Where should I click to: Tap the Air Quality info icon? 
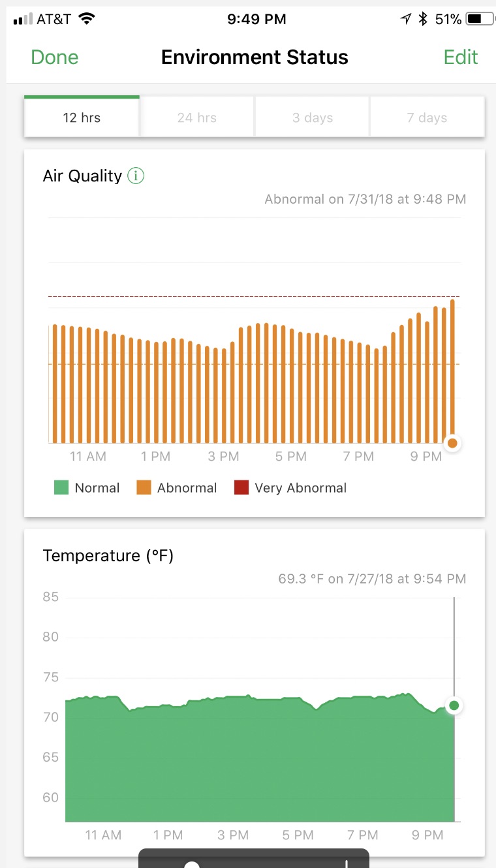136,176
